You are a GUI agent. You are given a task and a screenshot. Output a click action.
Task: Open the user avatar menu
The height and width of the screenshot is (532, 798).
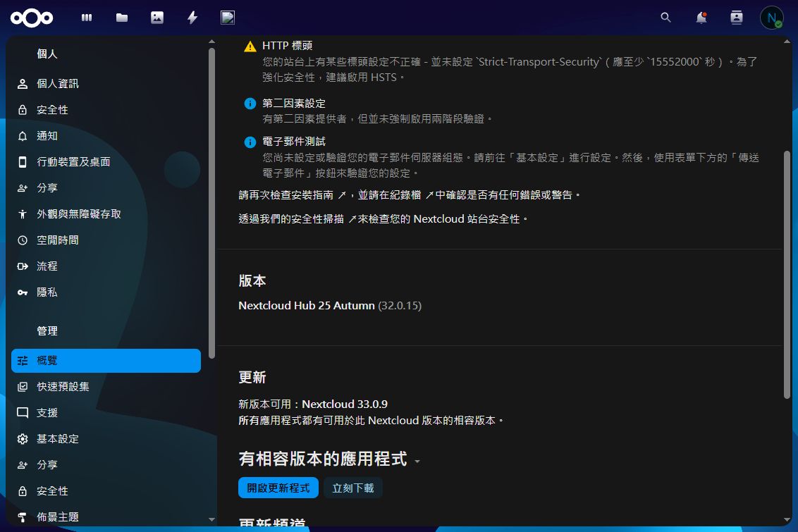[x=771, y=18]
